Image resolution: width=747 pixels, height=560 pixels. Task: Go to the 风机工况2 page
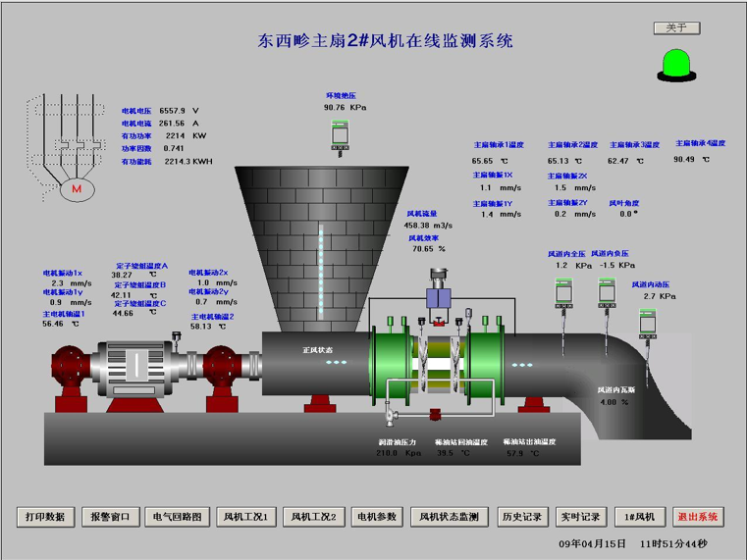click(313, 517)
